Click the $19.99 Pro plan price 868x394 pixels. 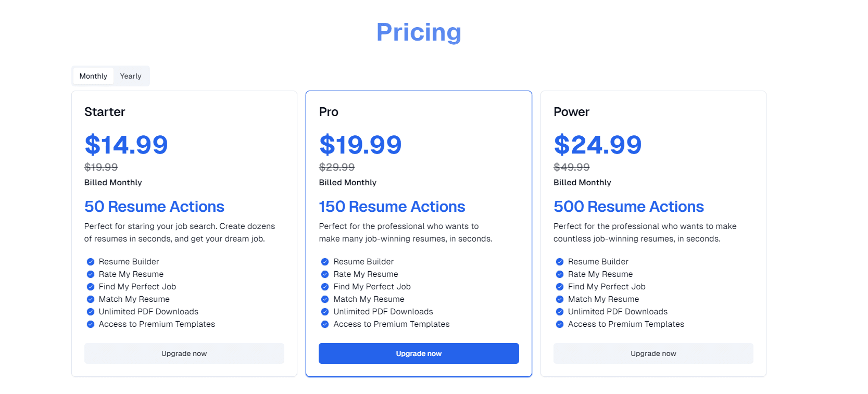coord(360,145)
